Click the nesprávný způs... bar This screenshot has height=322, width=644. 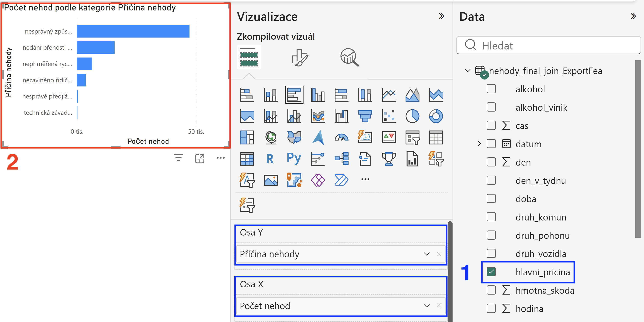point(133,31)
